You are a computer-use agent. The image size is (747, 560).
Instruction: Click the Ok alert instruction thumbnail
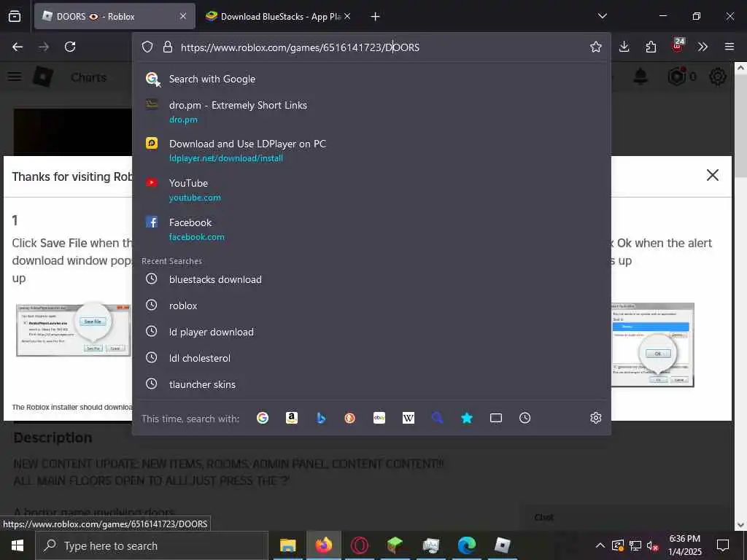pyautogui.click(x=652, y=345)
